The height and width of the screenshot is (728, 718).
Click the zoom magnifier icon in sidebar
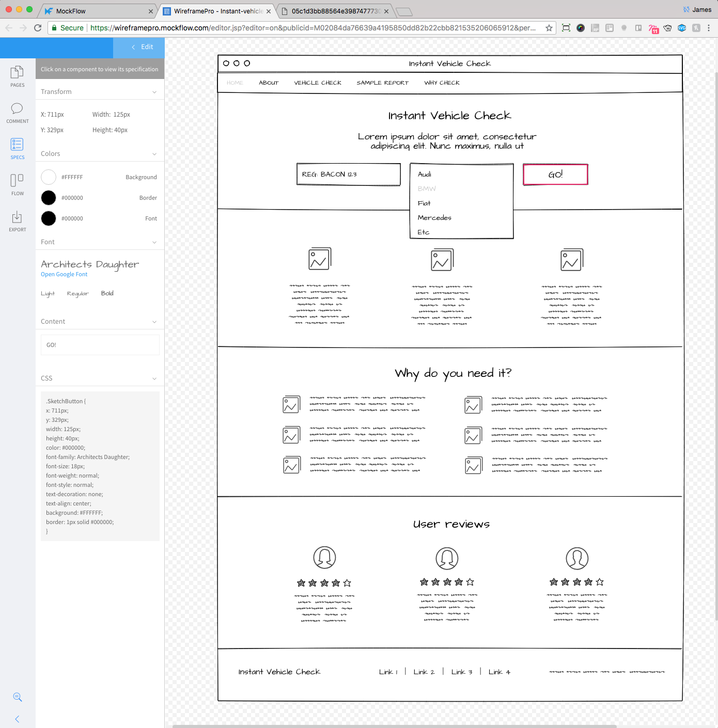pos(18,697)
